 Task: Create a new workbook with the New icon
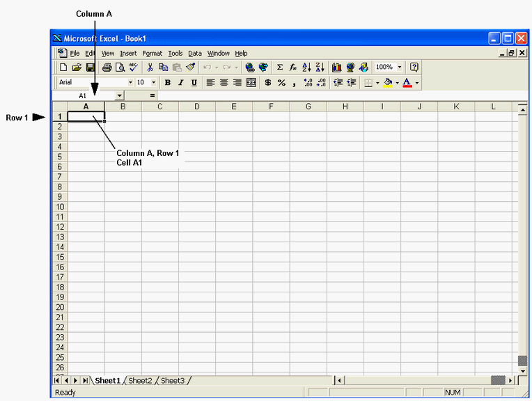[63, 67]
